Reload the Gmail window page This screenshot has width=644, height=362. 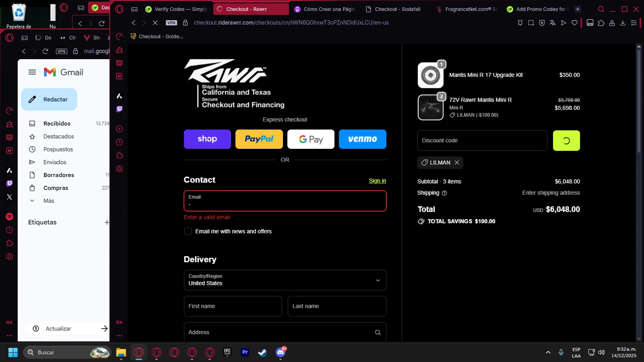45,51
